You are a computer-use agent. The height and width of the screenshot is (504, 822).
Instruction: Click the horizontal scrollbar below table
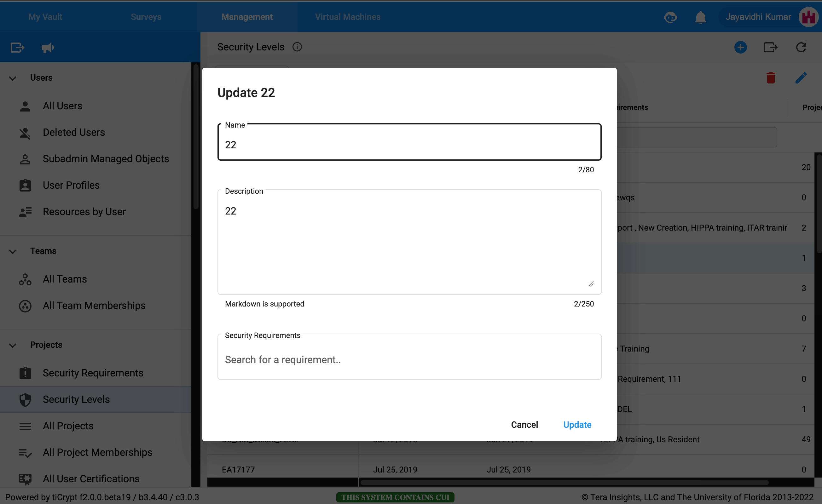click(564, 482)
